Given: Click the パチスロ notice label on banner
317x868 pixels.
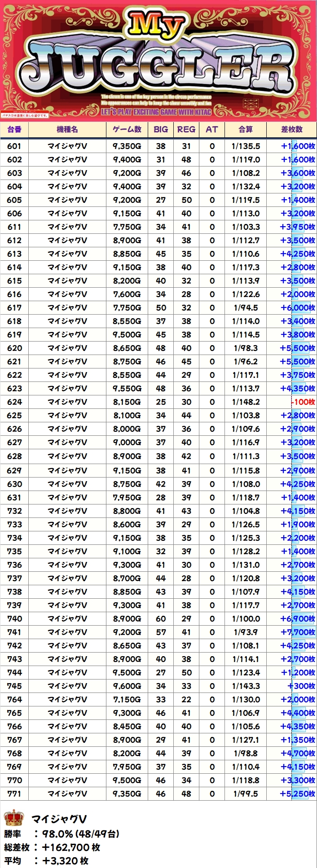Looking at the screenshot, I should [25, 115].
